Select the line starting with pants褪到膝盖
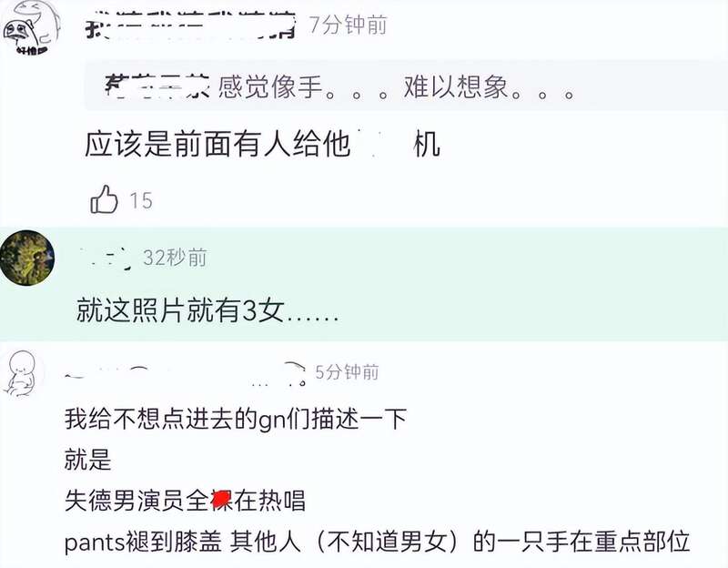Viewport: 728px width, 568px height. tap(377, 542)
